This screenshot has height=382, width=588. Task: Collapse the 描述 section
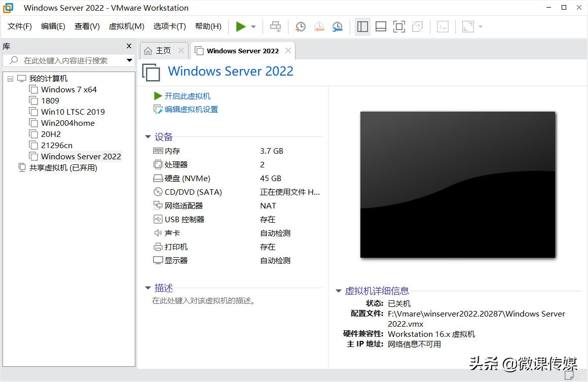point(148,288)
